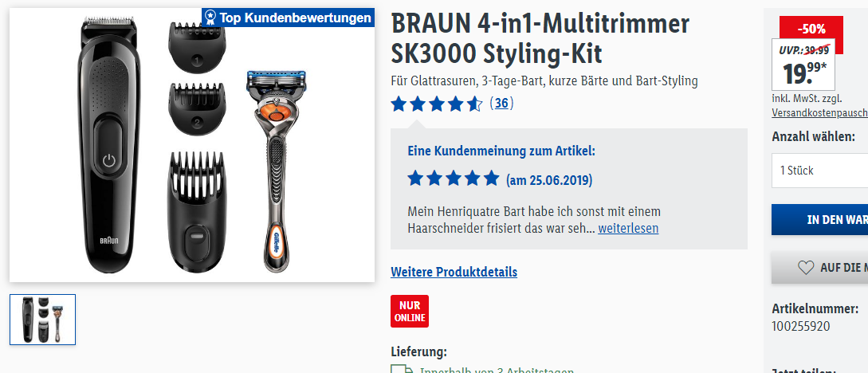Click the delivery truck icon under Lieferung
868x373 pixels.
tap(402, 369)
